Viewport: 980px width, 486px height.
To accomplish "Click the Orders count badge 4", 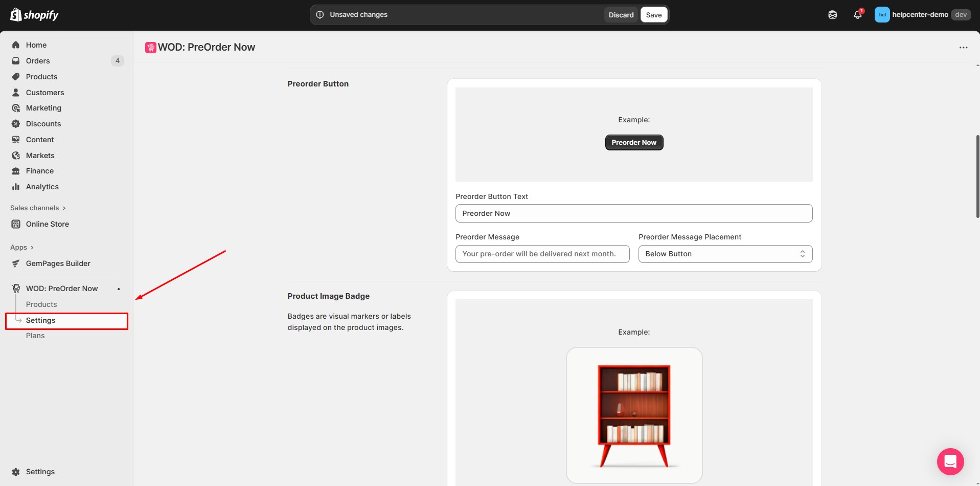I will point(118,61).
